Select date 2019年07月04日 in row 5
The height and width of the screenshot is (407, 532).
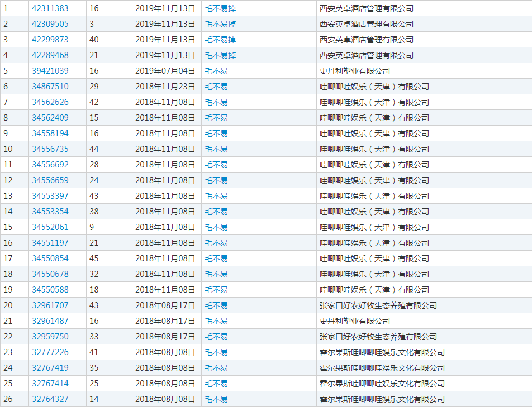pyautogui.click(x=165, y=70)
